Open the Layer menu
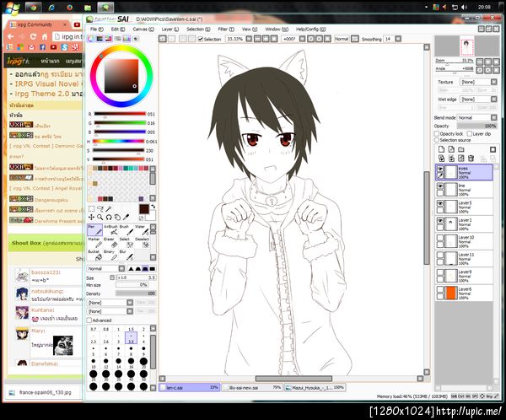The image size is (506, 420). 170,29
